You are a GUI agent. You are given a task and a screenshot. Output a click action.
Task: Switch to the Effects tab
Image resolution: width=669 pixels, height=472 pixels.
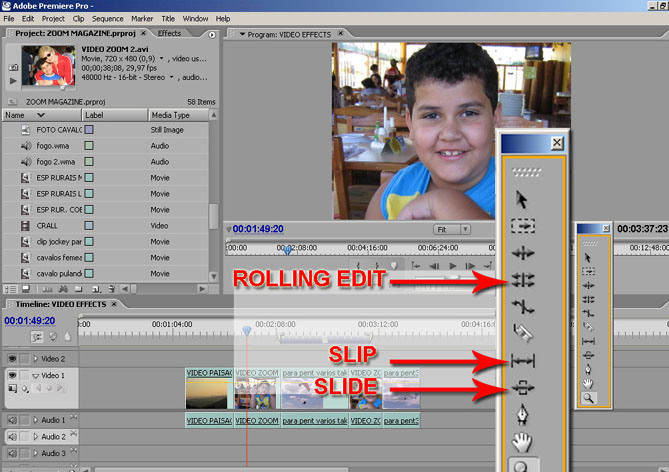pyautogui.click(x=169, y=33)
